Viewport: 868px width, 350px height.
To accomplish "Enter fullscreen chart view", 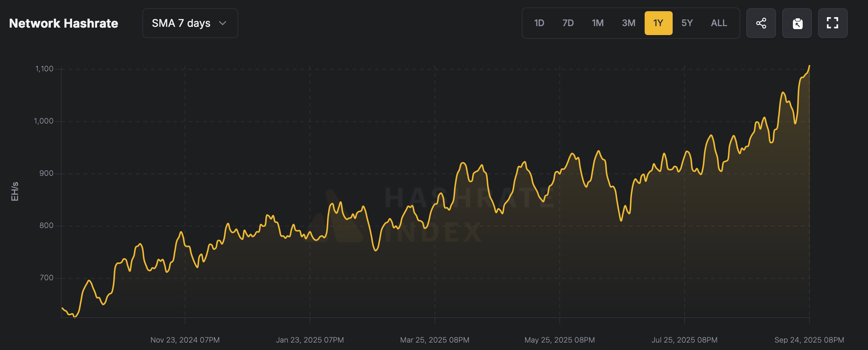I will pos(833,23).
